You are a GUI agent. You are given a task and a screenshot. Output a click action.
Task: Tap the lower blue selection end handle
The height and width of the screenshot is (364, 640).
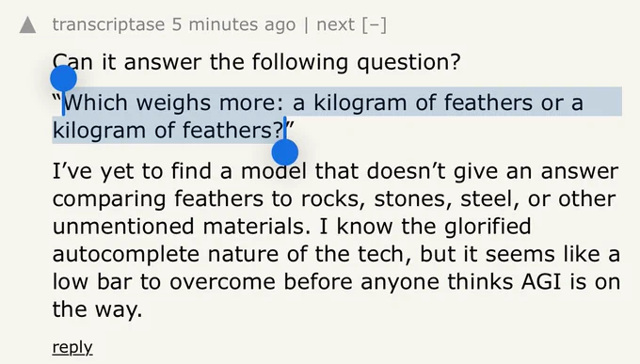coord(285,151)
